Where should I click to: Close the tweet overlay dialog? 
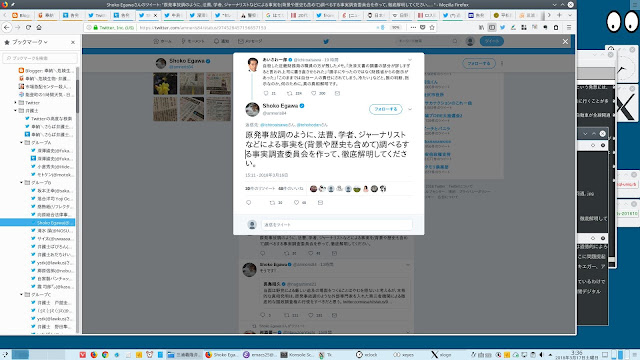[565, 42]
